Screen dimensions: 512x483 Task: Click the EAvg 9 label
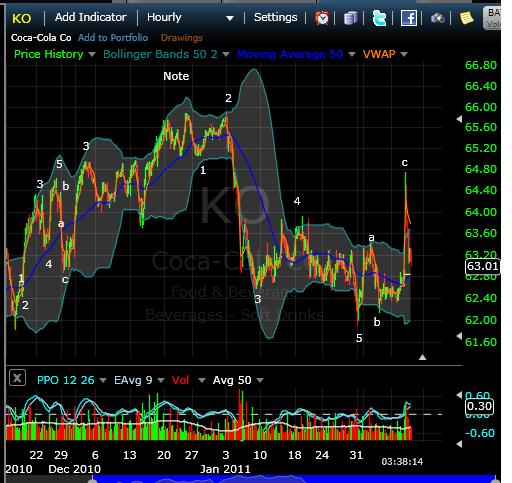click(133, 380)
